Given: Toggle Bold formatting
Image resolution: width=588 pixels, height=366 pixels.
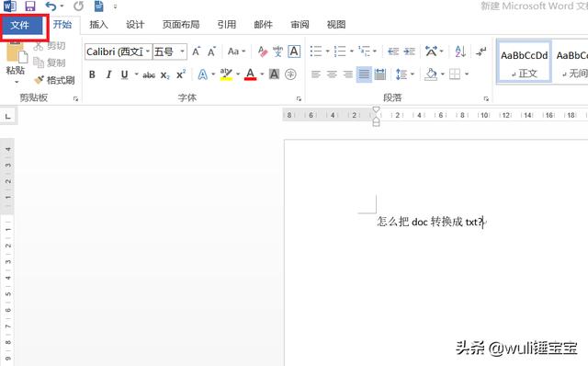Looking at the screenshot, I should (x=92, y=74).
